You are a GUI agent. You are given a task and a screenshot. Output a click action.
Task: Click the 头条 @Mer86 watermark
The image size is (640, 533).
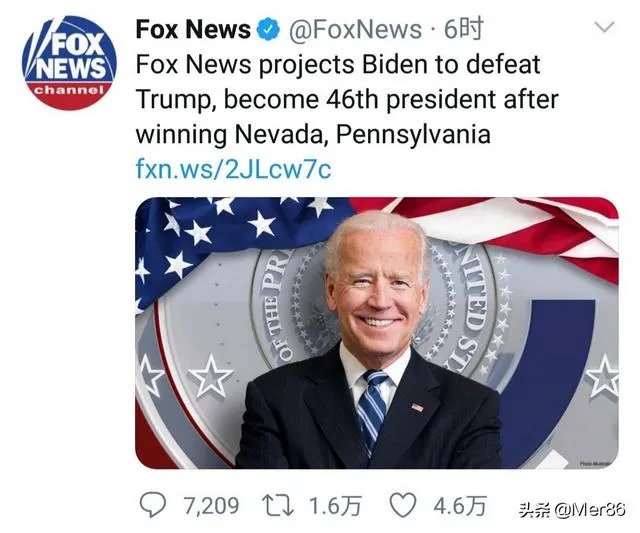click(x=571, y=509)
